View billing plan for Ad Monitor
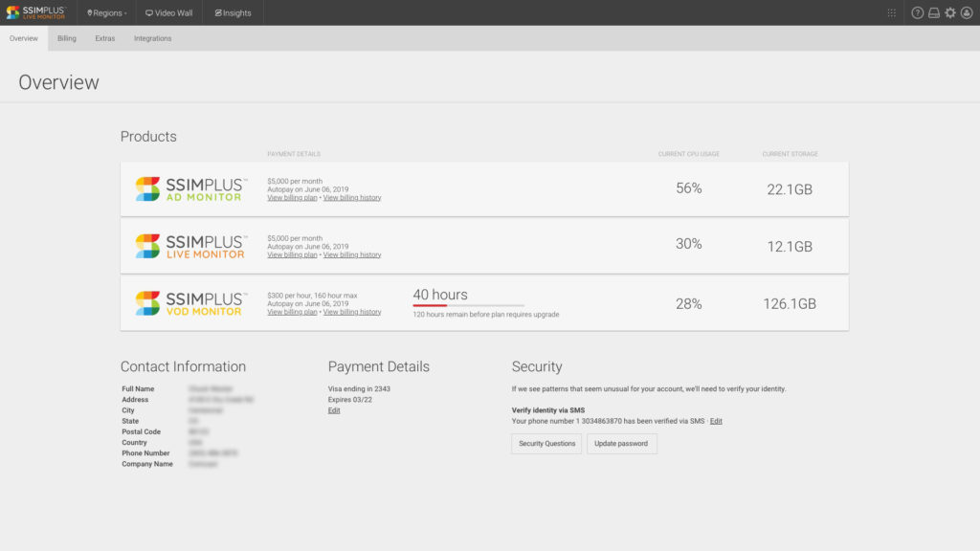The height and width of the screenshot is (551, 980). [292, 198]
